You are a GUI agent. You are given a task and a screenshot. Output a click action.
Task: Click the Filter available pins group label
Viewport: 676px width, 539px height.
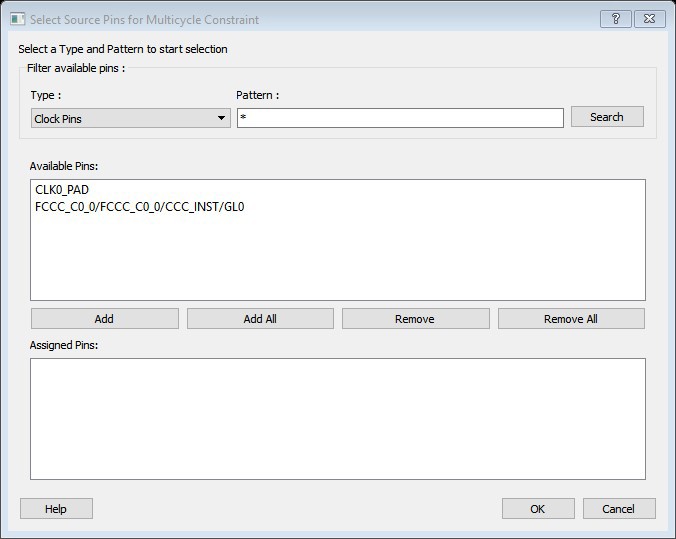coord(76,67)
